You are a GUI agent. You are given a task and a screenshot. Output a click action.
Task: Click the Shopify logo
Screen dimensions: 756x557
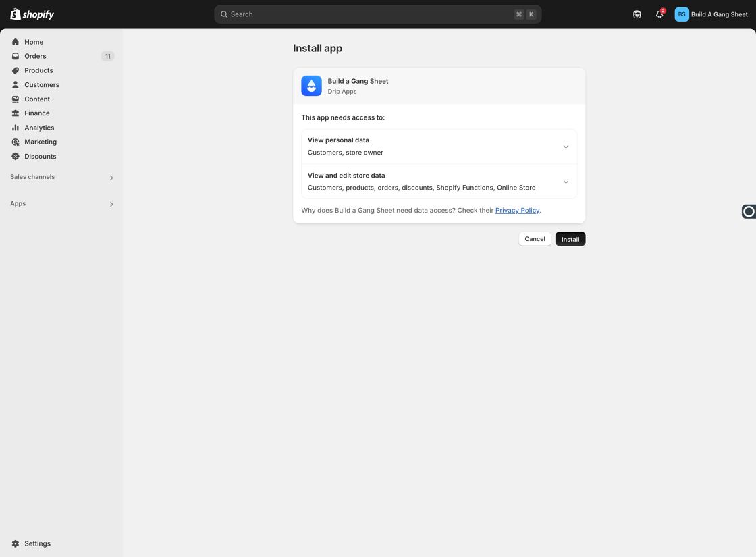point(32,14)
